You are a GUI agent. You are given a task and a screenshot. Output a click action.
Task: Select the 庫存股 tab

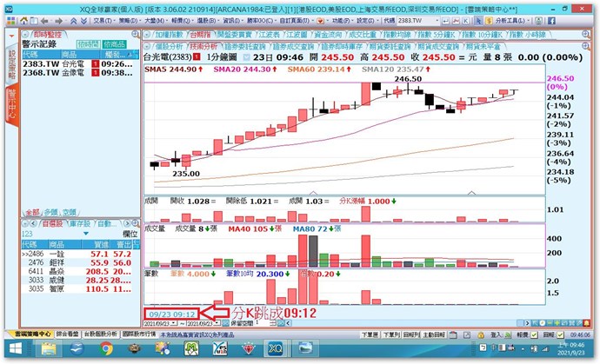[79, 223]
